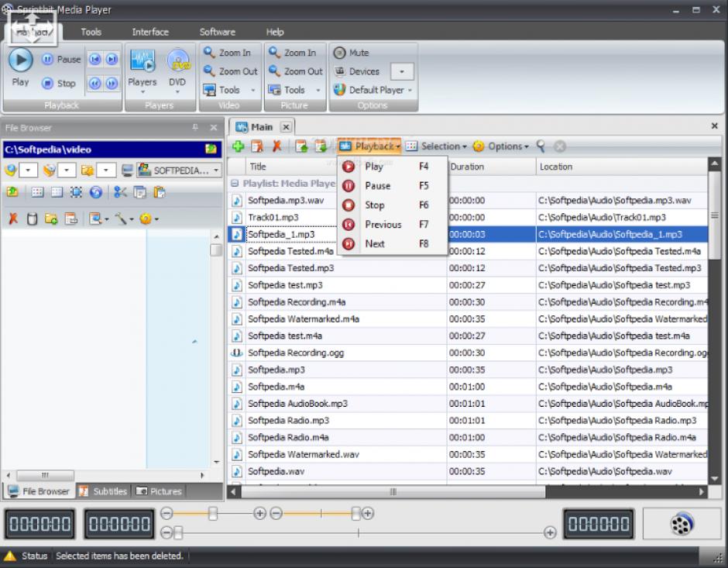The height and width of the screenshot is (568, 728).
Task: Click the up-folder icon in File Browser
Action: tap(12, 192)
